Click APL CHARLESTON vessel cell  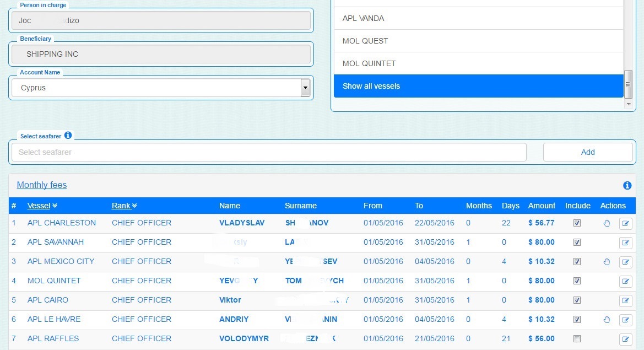pyautogui.click(x=62, y=223)
